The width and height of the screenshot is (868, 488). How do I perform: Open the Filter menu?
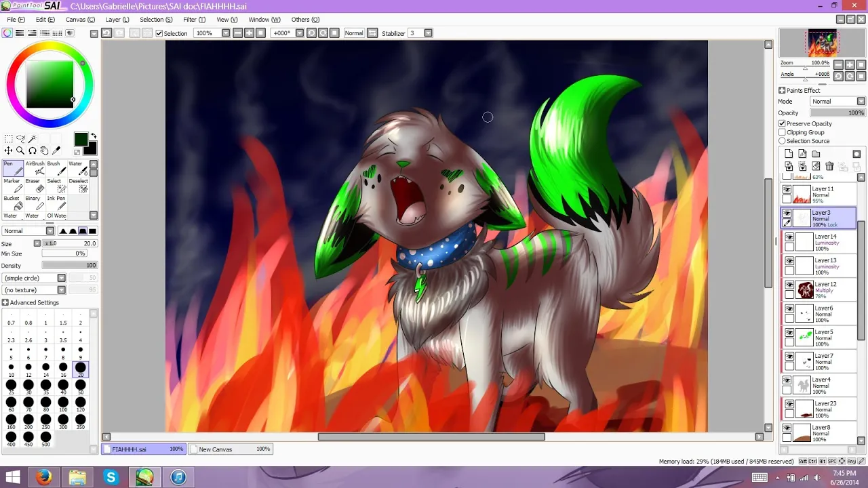[x=194, y=20]
